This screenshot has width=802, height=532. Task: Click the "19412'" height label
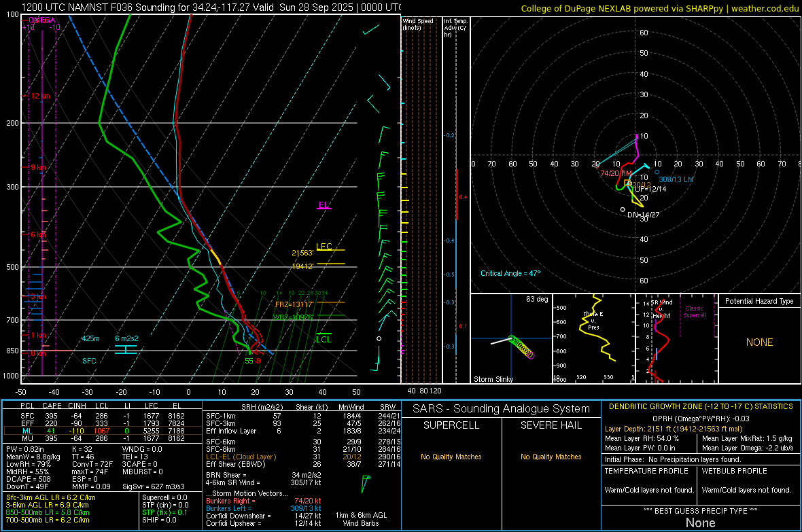(x=302, y=266)
